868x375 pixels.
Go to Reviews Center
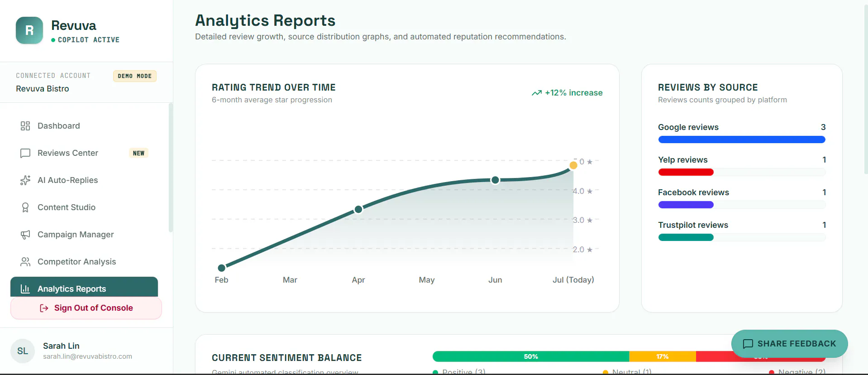(x=84, y=153)
